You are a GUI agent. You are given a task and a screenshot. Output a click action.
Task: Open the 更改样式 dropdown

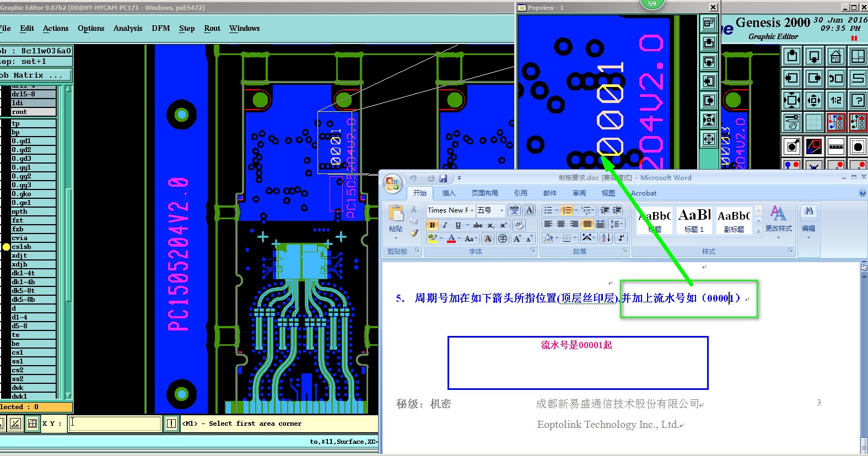click(778, 222)
